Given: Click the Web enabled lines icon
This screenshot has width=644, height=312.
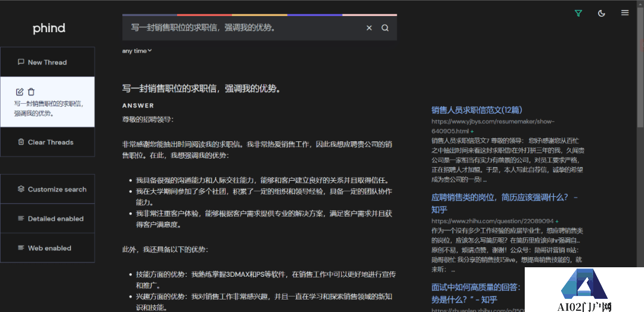Looking at the screenshot, I should point(21,248).
